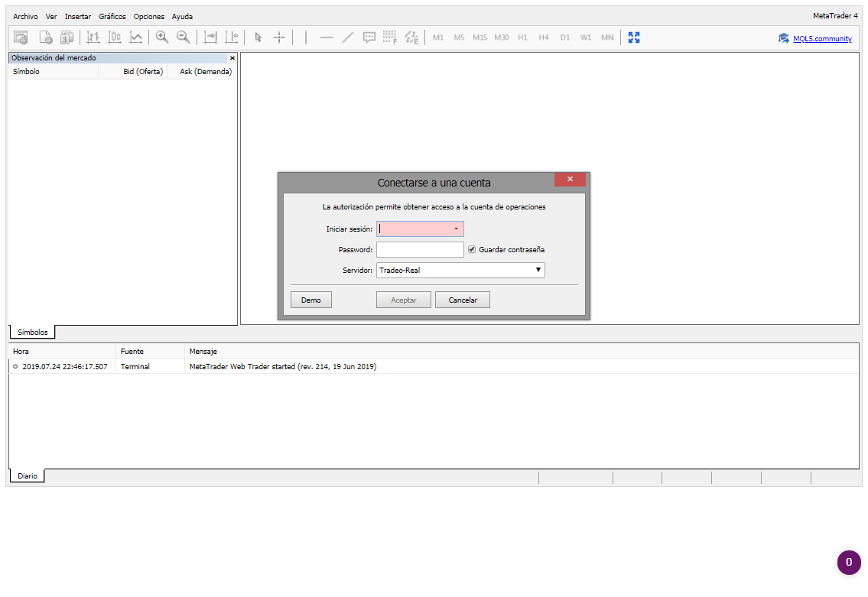Open the Ver menu
Screen dimensions: 868x597
tap(51, 17)
